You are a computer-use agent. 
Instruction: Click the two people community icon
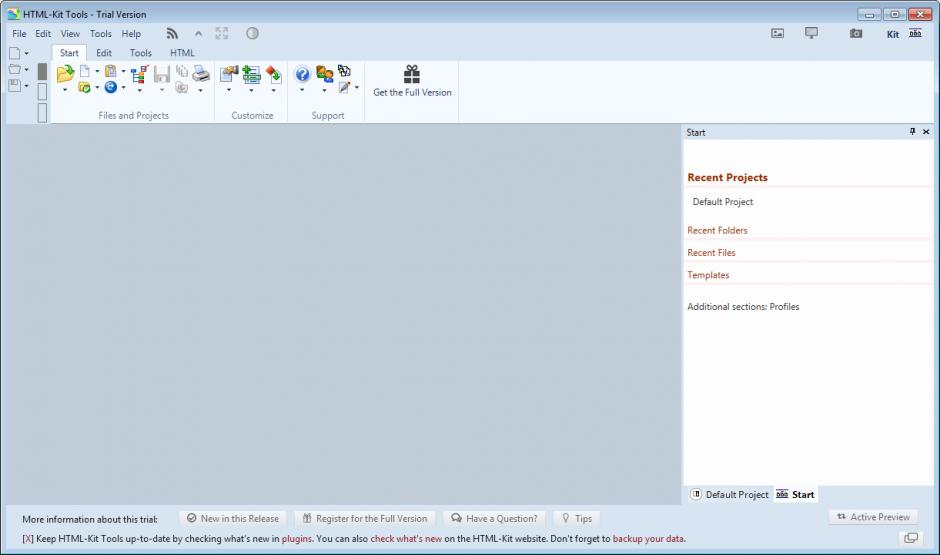(324, 74)
